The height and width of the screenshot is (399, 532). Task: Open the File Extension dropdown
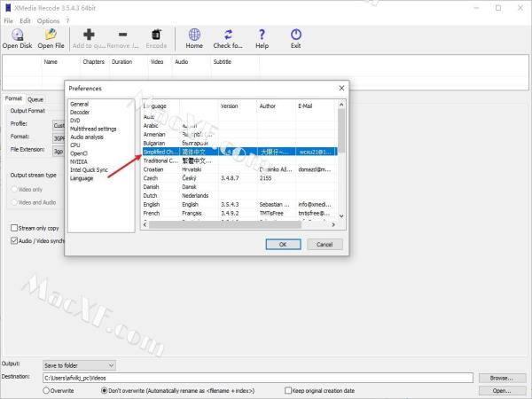coord(59,152)
